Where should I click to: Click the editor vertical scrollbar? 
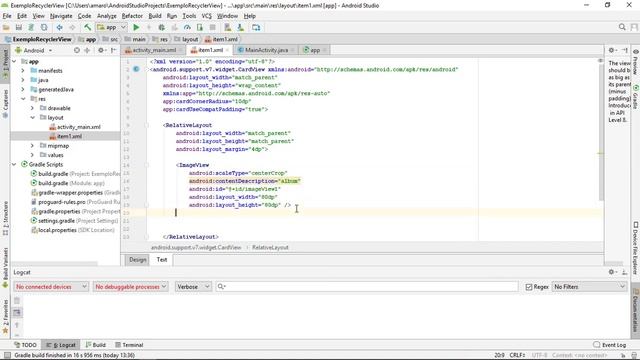tap(601, 131)
